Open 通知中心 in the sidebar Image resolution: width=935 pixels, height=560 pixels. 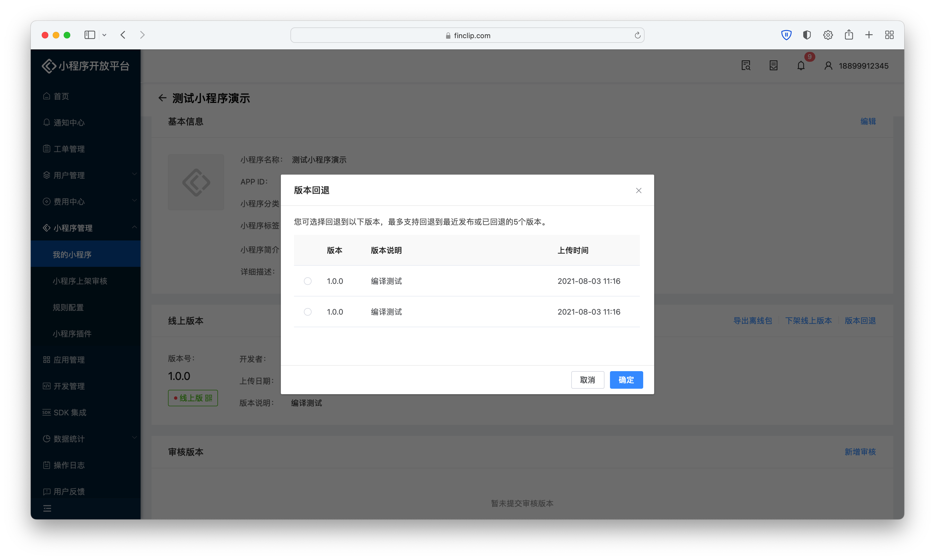86,123
